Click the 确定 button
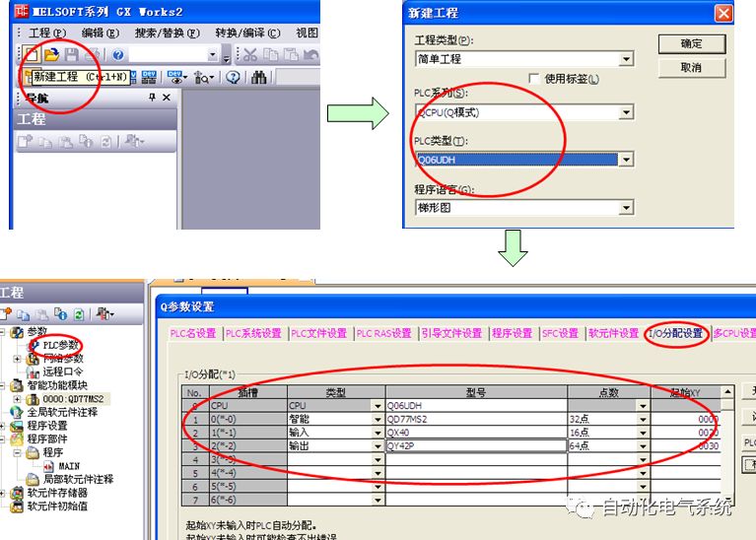 point(691,44)
